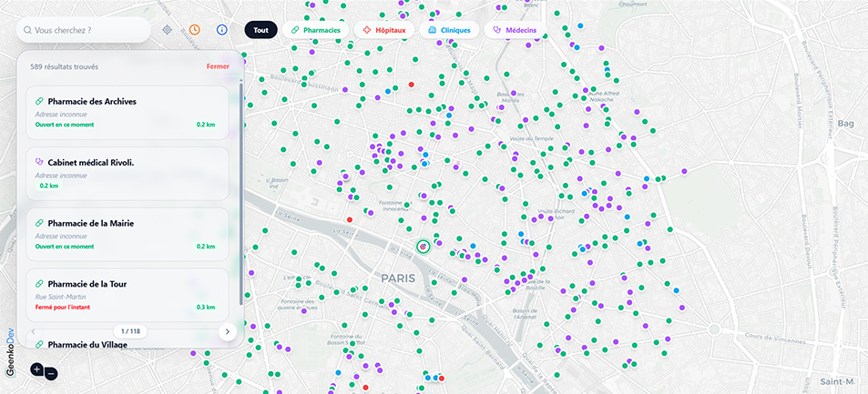Zoom out with the minus button
Image resolution: width=868 pixels, height=394 pixels.
click(51, 374)
